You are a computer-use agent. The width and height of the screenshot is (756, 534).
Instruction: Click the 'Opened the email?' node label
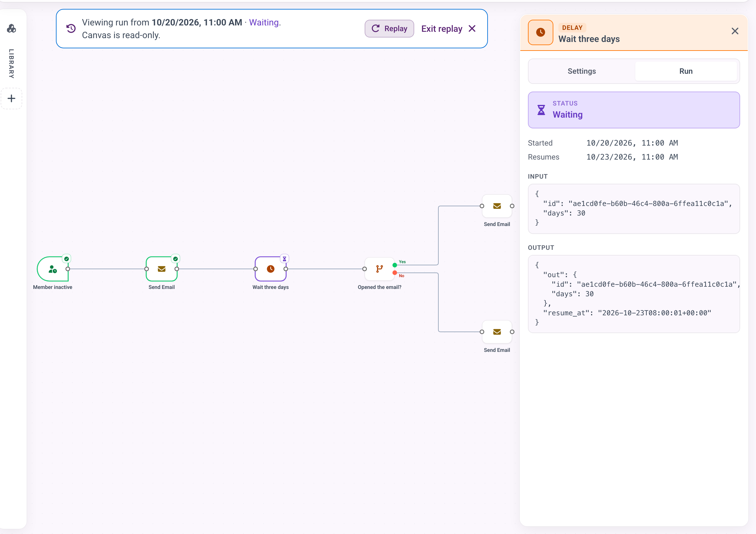(379, 287)
